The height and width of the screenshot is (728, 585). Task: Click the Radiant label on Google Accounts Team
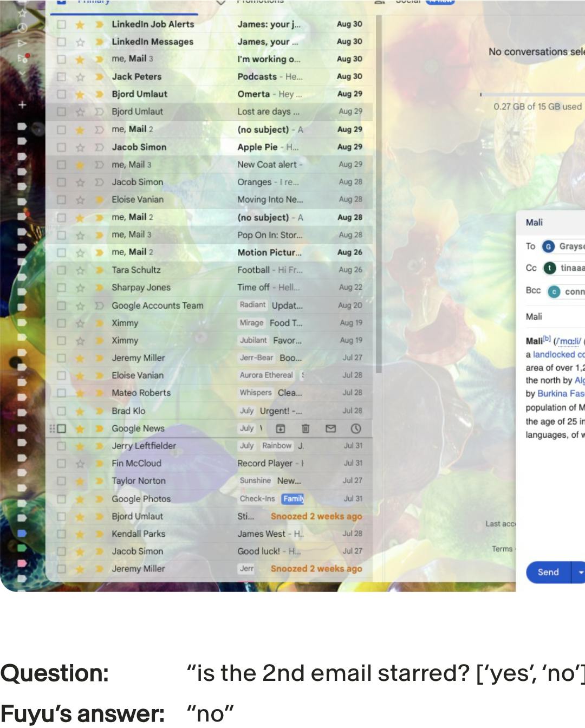[x=253, y=305]
